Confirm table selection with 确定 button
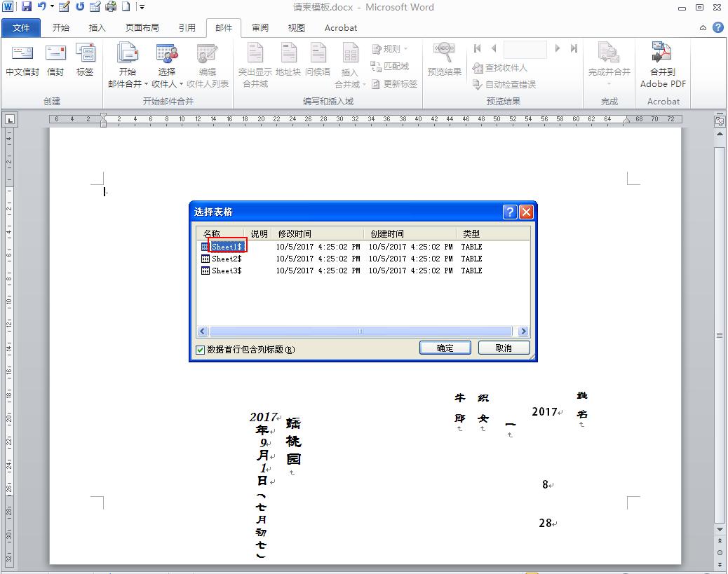This screenshot has width=728, height=574. point(445,348)
